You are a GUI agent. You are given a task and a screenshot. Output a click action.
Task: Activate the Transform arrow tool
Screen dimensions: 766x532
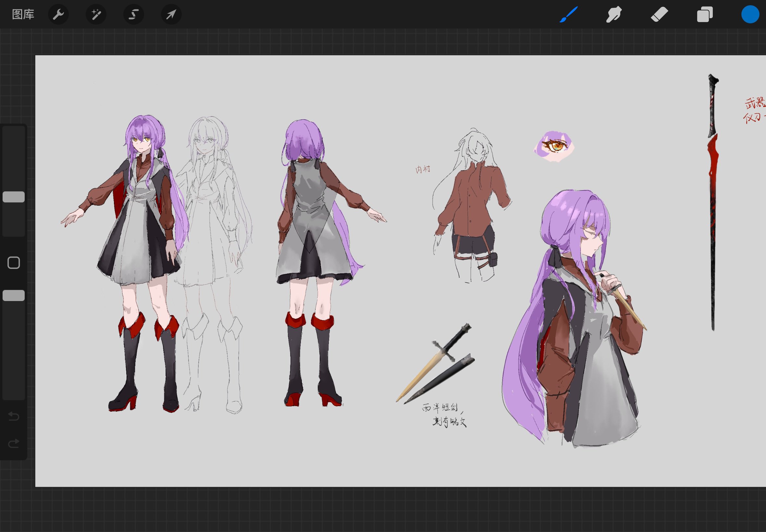[171, 14]
